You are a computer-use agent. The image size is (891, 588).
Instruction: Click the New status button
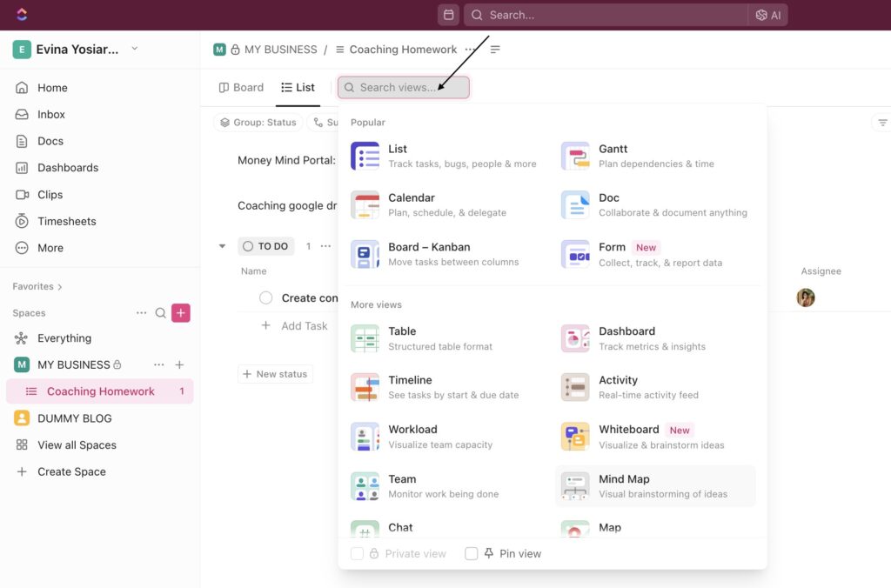coord(275,374)
